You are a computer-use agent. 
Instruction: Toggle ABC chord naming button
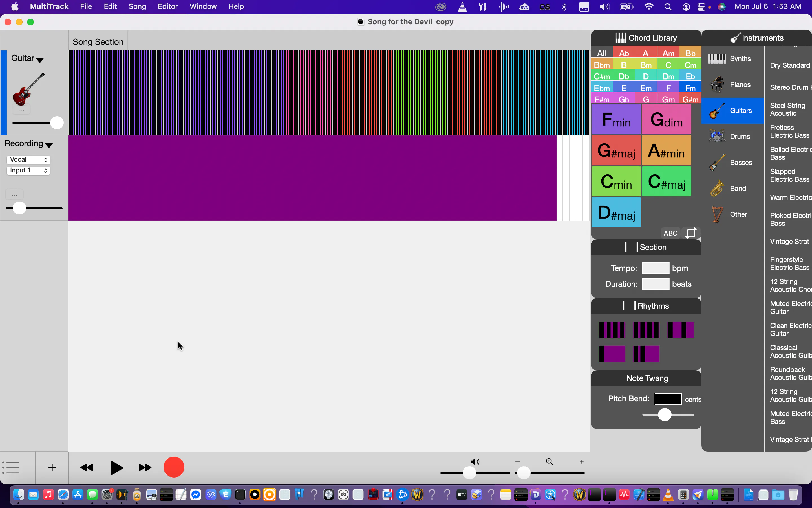coord(670,233)
